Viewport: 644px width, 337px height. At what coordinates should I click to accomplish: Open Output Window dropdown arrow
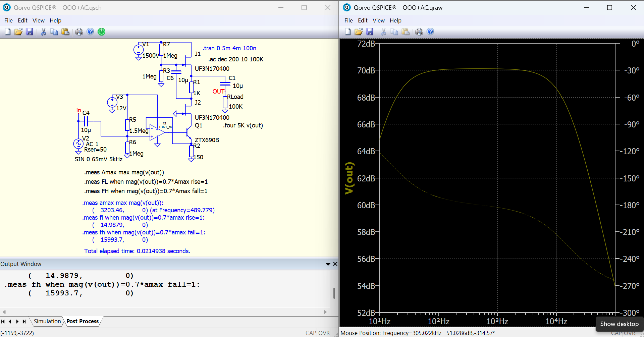(328, 264)
